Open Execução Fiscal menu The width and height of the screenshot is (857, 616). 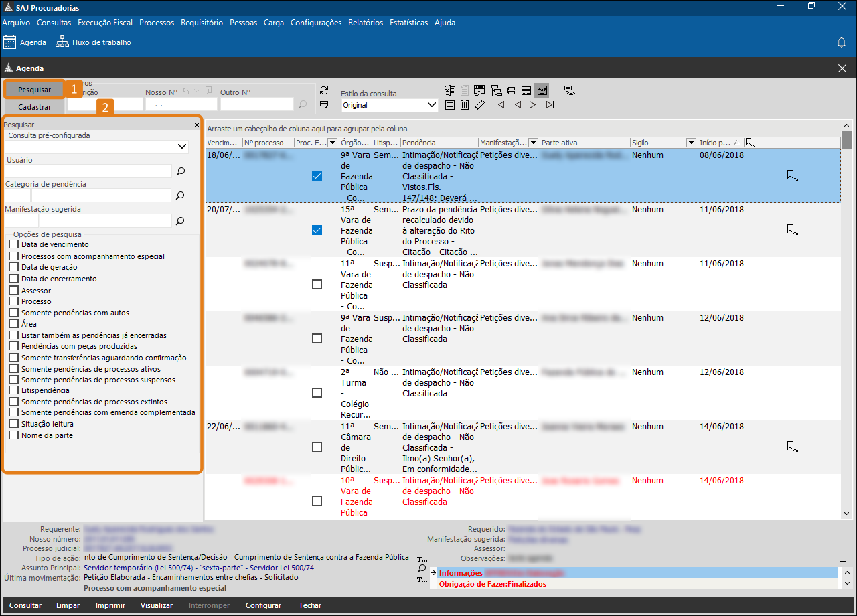[105, 23]
